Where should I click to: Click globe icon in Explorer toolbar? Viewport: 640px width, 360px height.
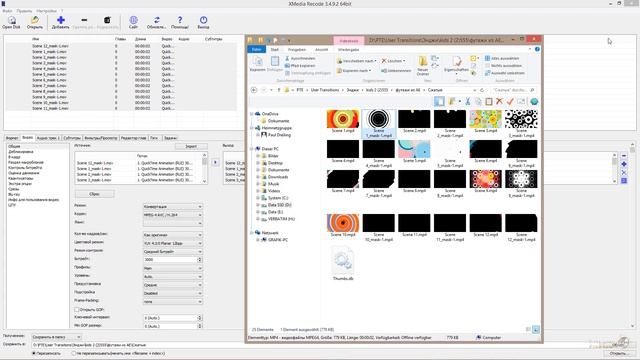(x=534, y=101)
